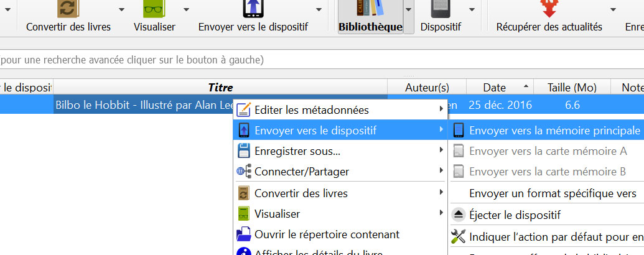Click the tools icon for Indiquer l'action par défaut
644x255 pixels.
click(458, 236)
